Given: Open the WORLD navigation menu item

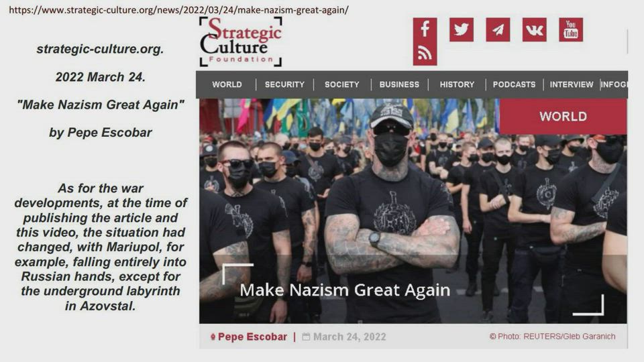Looking at the screenshot, I should coord(227,84).
